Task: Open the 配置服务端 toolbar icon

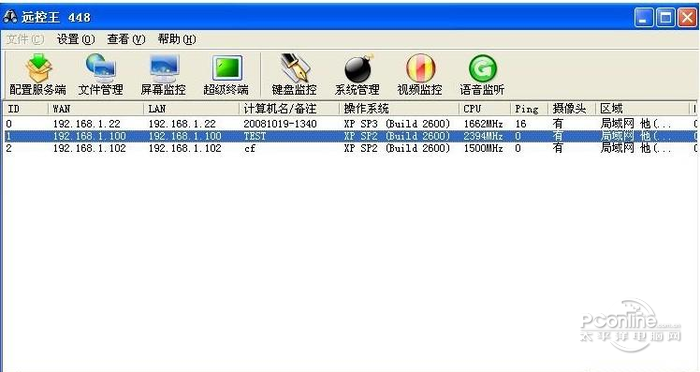Action: click(x=38, y=75)
